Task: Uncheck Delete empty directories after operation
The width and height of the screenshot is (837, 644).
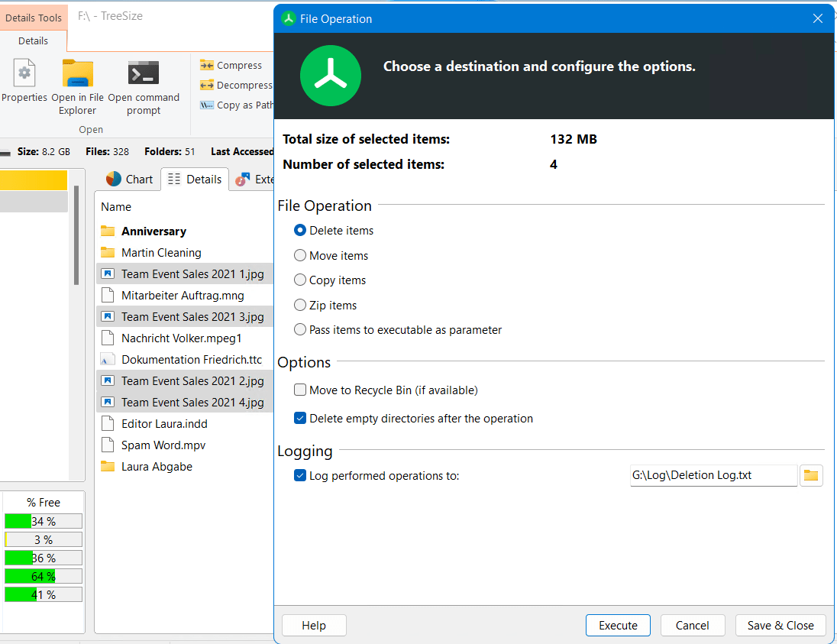Action: click(300, 419)
